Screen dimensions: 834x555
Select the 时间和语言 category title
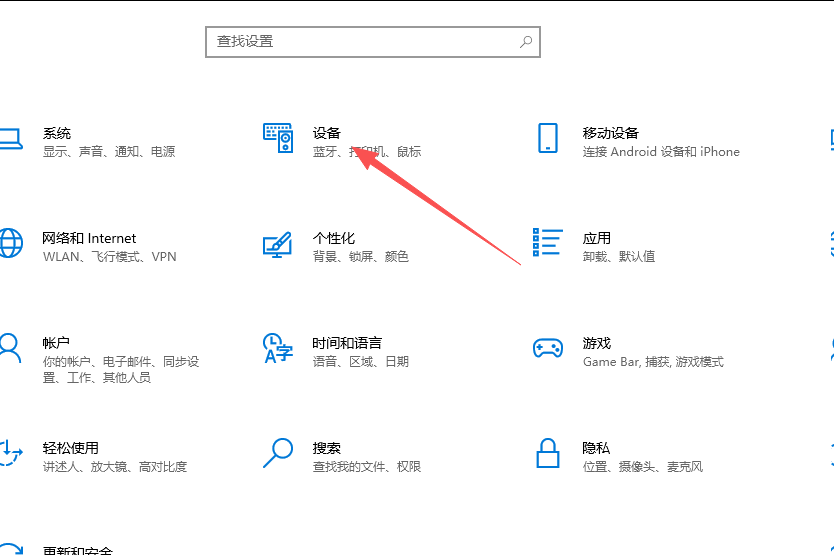coord(347,343)
